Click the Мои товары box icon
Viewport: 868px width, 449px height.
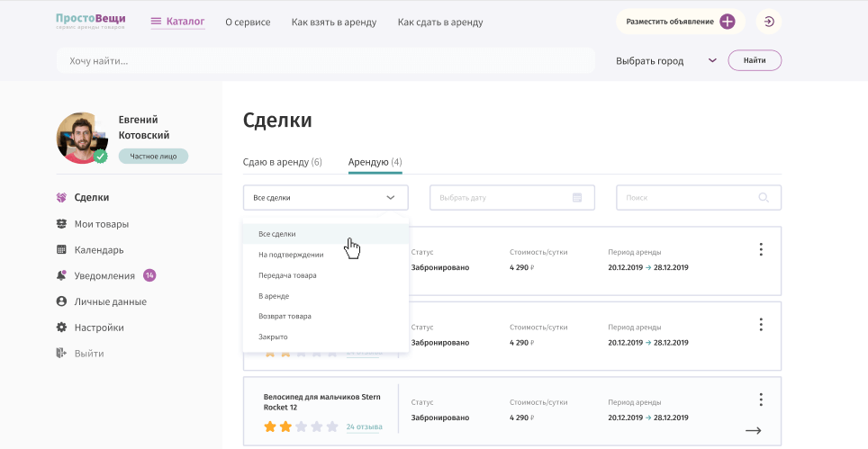(x=61, y=224)
